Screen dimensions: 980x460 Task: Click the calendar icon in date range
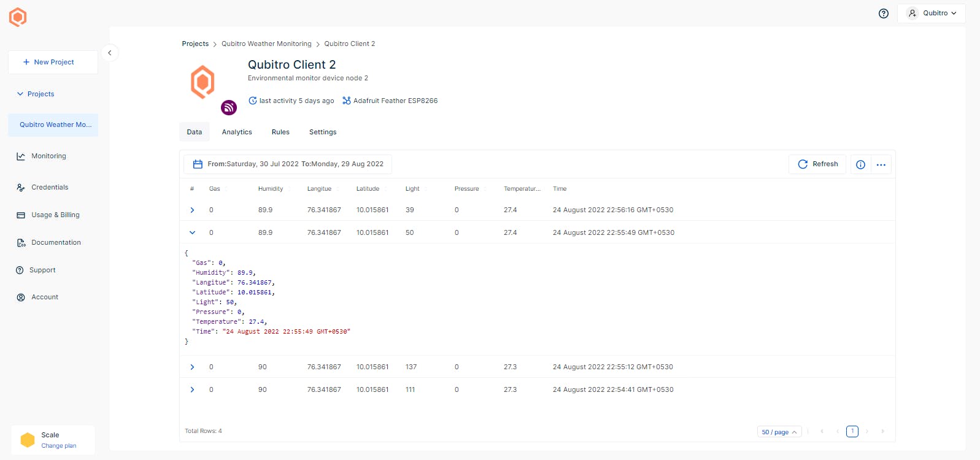pyautogui.click(x=198, y=164)
